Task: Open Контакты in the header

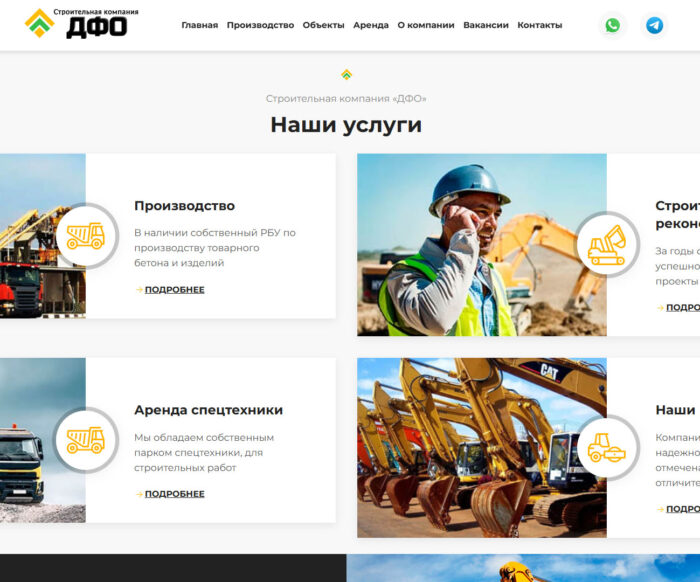Action: point(539,25)
